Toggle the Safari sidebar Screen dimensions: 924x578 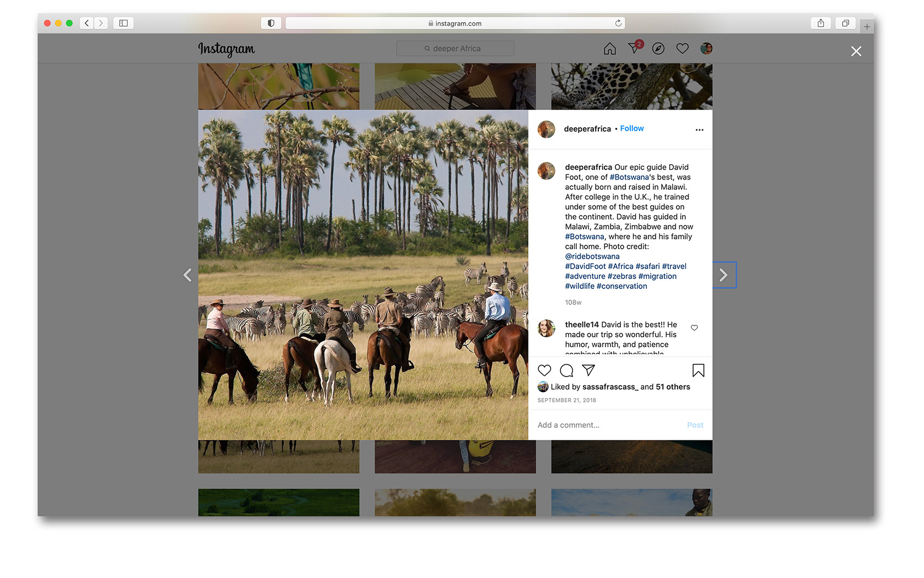(123, 23)
